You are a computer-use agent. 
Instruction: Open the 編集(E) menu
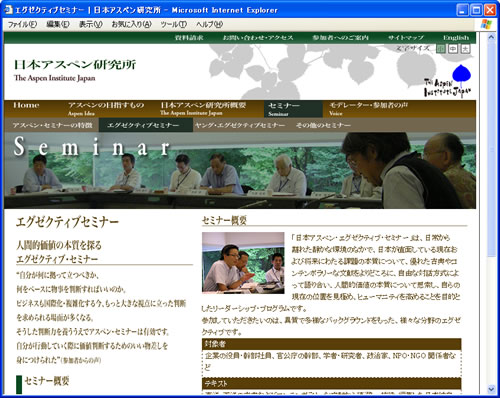[x=58, y=24]
